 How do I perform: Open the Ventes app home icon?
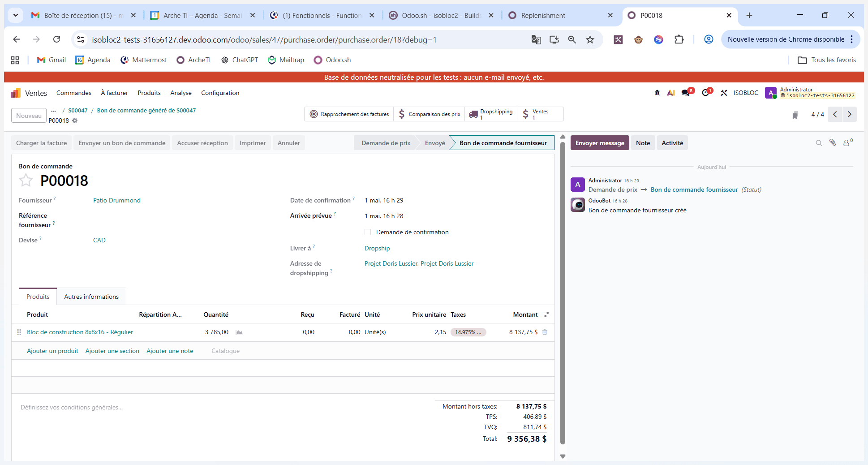(x=16, y=93)
